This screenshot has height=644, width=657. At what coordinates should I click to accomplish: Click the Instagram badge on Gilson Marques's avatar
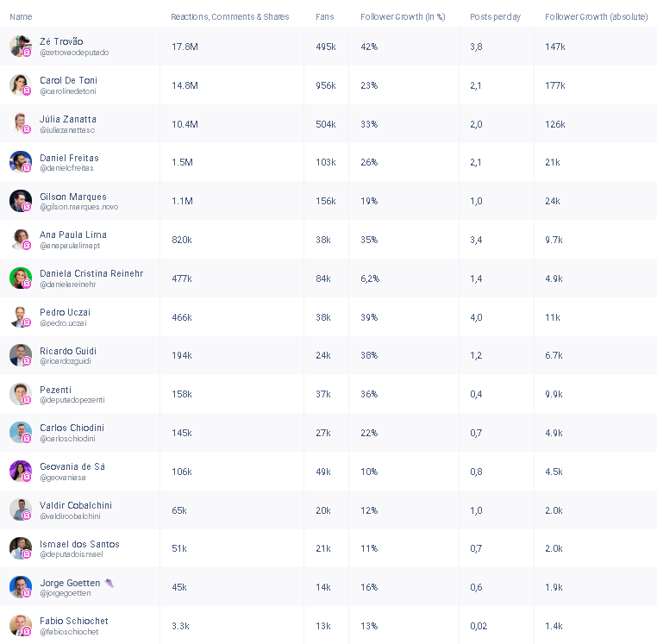(27, 207)
